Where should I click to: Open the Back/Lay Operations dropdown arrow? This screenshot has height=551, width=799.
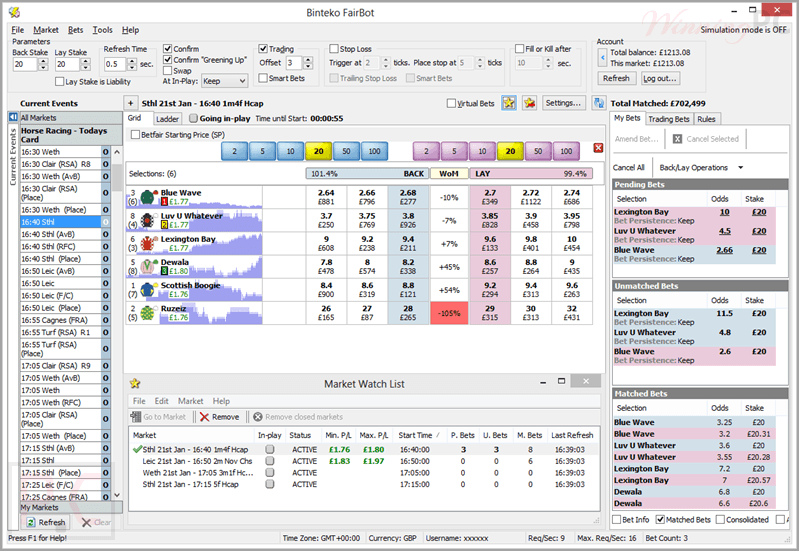(740, 168)
